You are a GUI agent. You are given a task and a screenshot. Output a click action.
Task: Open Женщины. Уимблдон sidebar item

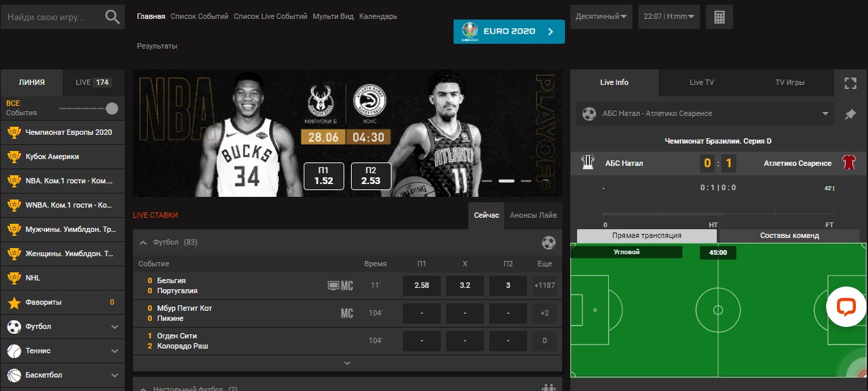(63, 253)
